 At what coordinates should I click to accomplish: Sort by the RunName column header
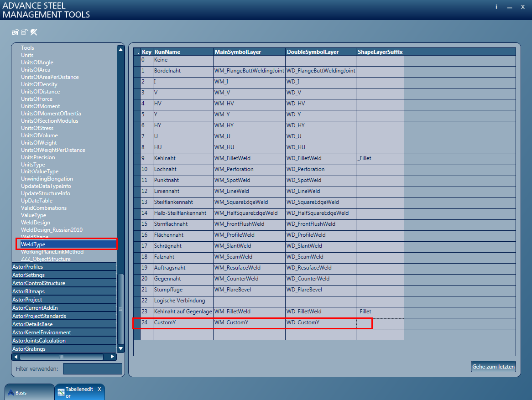tap(183, 52)
